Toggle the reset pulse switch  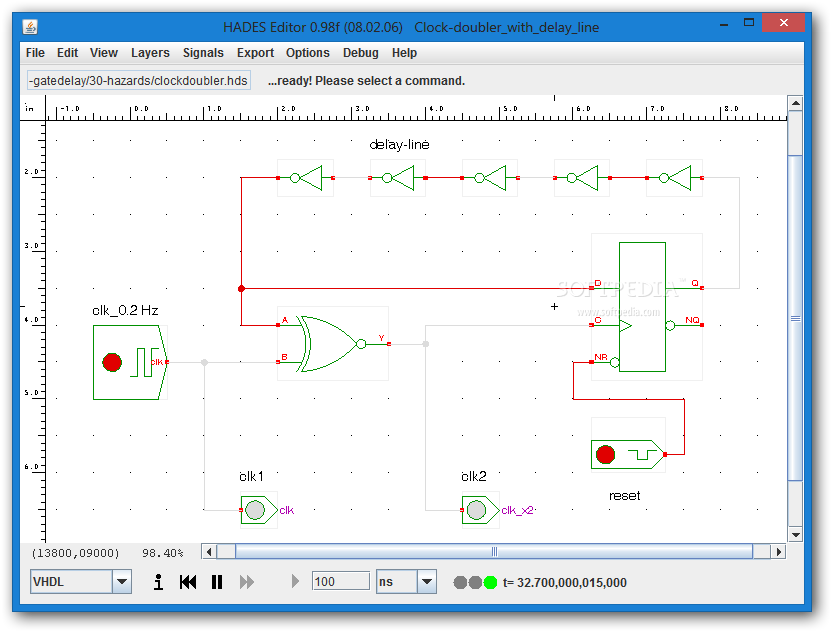click(605, 455)
